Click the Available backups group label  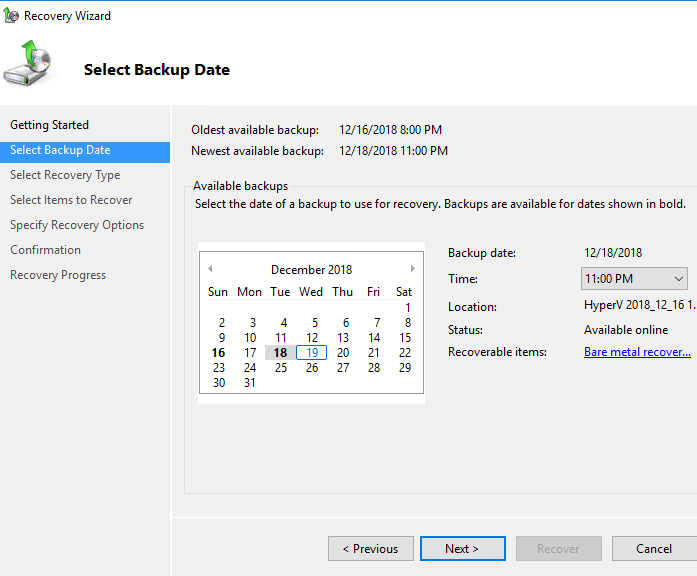pyautogui.click(x=240, y=186)
